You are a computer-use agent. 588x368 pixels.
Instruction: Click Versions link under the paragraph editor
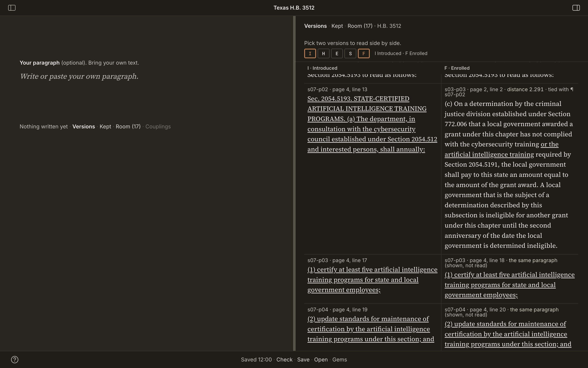pos(84,127)
